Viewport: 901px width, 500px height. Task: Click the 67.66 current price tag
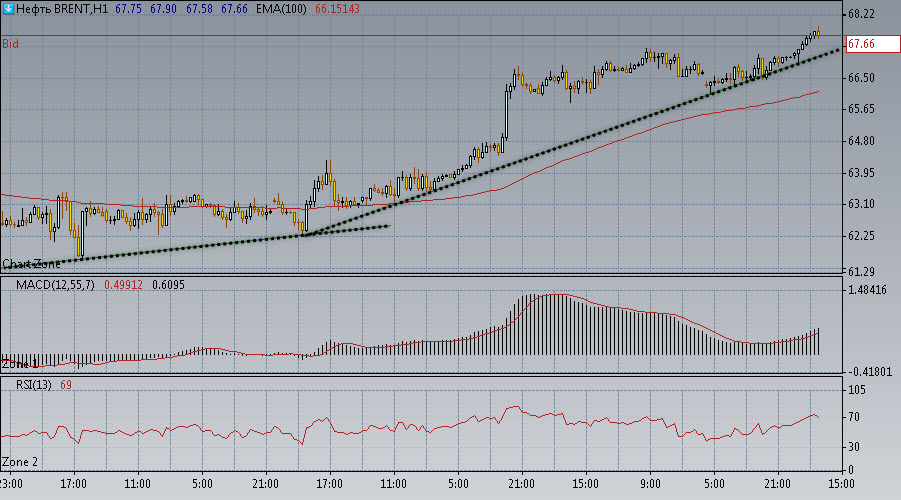point(861,44)
